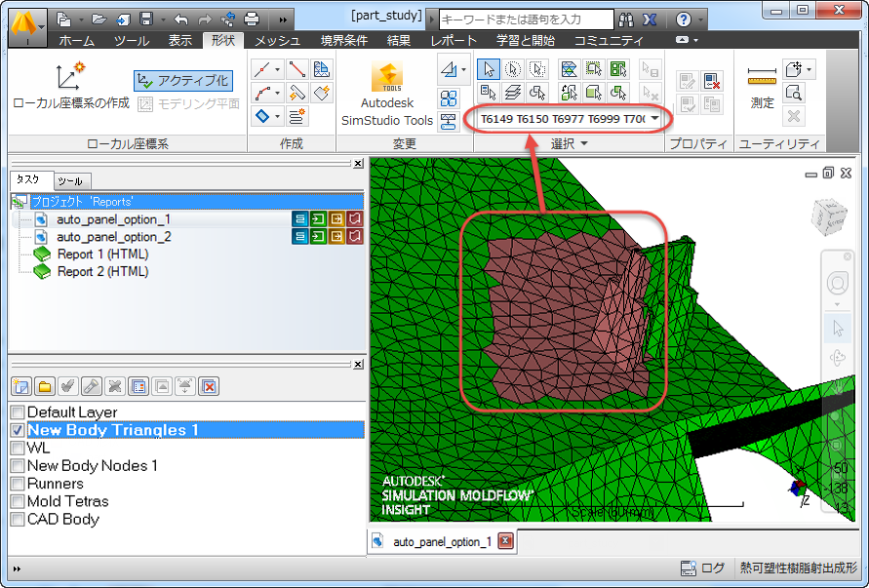Switch to the メッシュ ribbon tab

[x=277, y=40]
